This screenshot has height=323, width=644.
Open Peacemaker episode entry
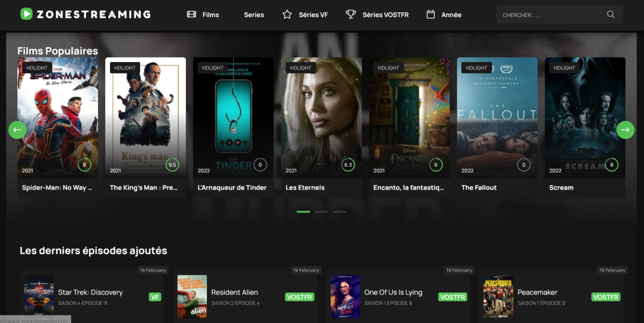[x=551, y=297]
